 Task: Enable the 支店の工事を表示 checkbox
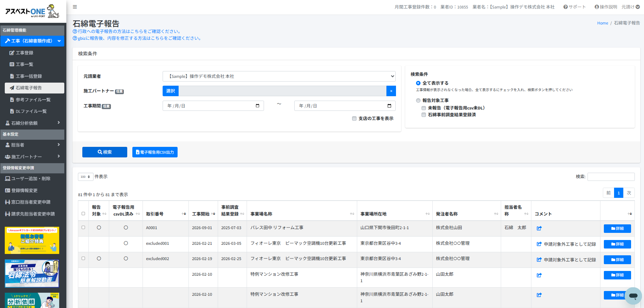click(354, 118)
